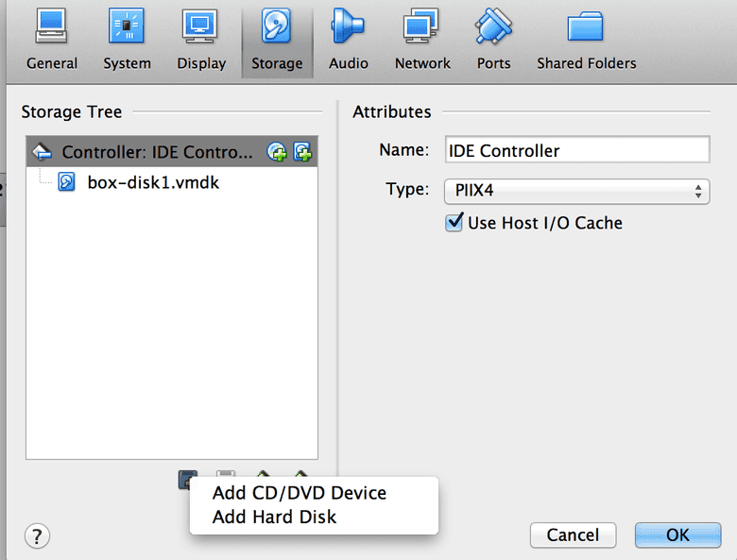Toggle the Use Host I/O Cache checkbox
Viewport: 737px width, 560px height.
pyautogui.click(x=454, y=222)
